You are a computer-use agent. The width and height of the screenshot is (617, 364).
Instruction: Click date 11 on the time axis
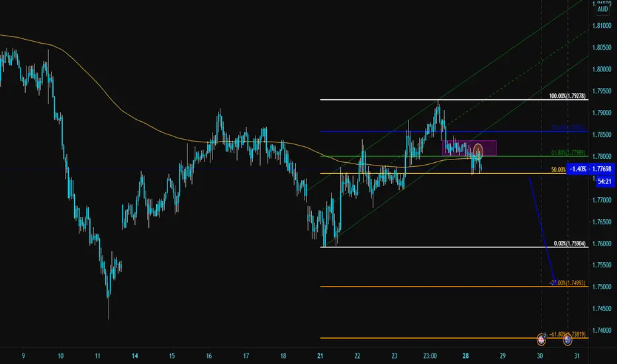coord(97,356)
